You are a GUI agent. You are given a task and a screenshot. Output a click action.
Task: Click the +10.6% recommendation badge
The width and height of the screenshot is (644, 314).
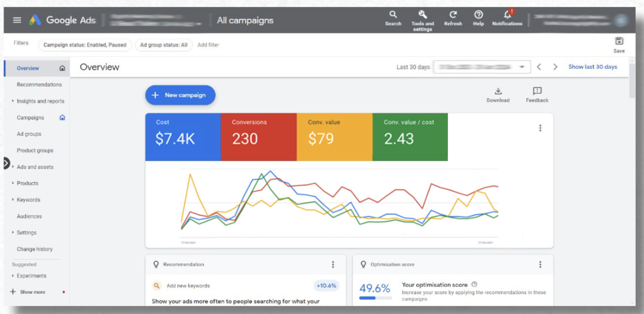point(326,286)
